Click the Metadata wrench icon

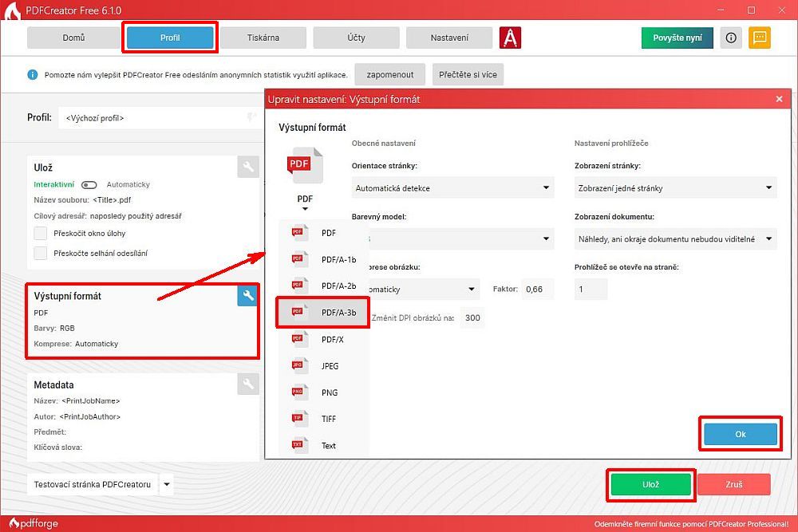click(247, 384)
